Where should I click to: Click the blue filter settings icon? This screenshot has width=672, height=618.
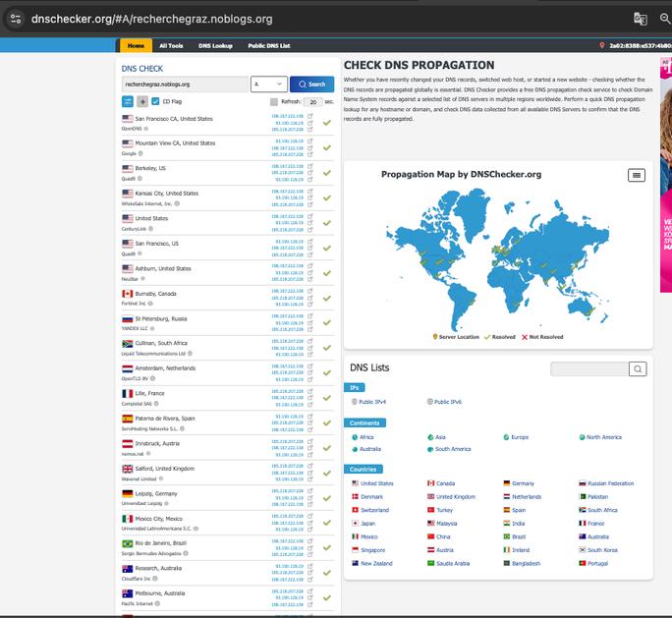128,101
